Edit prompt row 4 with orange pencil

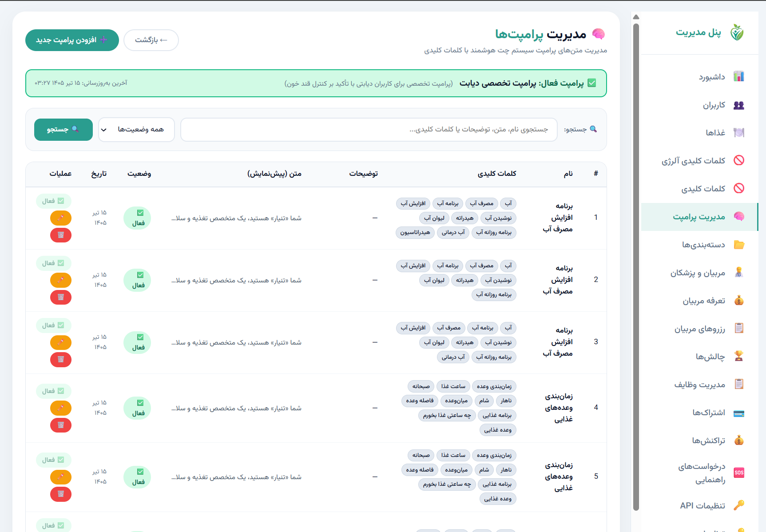(x=61, y=408)
